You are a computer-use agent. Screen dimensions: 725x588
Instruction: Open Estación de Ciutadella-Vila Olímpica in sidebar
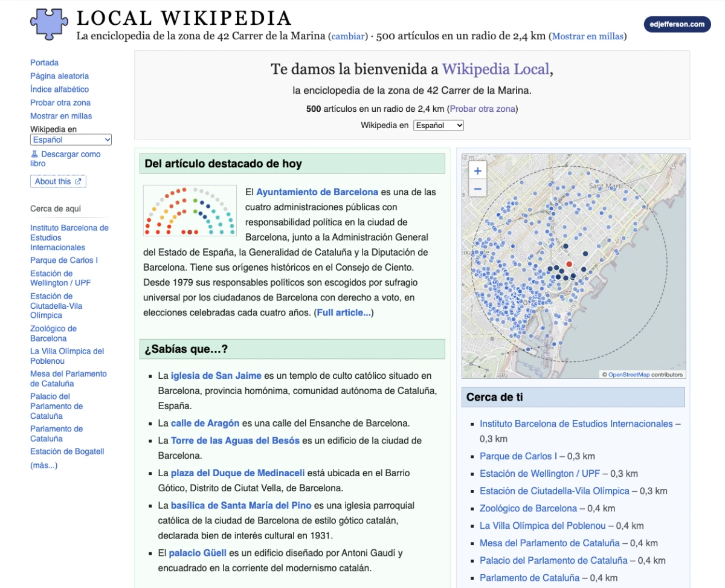[x=56, y=306]
